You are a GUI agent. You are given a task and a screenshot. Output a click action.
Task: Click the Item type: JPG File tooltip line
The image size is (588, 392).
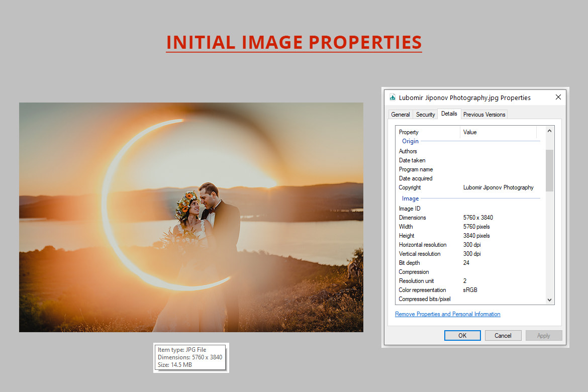pyautogui.click(x=182, y=350)
